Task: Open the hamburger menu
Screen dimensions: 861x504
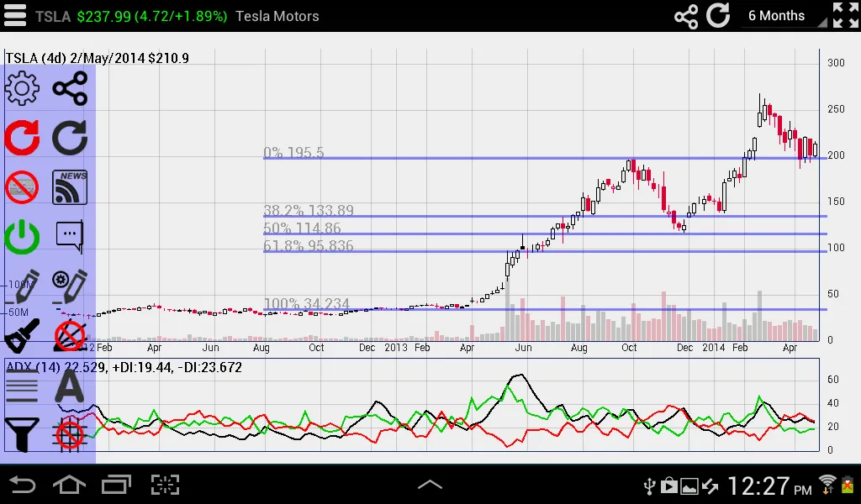Action: (x=15, y=15)
